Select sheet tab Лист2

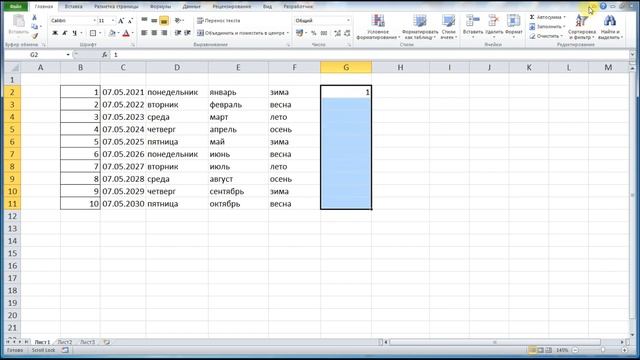pyautogui.click(x=64, y=342)
